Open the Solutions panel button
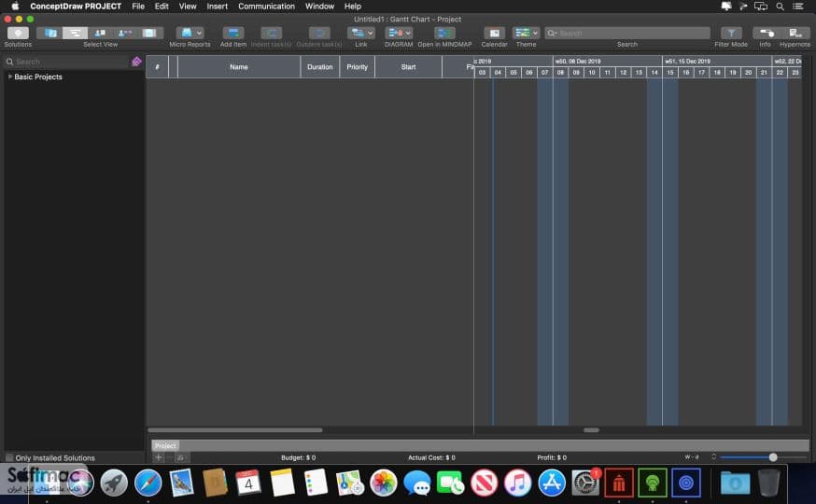Viewport: 816px width, 504px height. click(18, 33)
